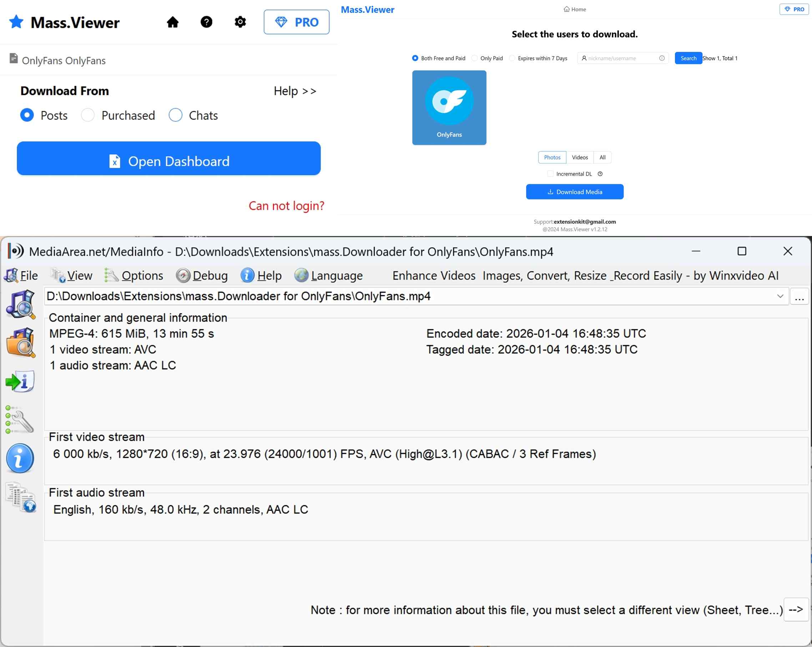Screen dimensions: 812x647
Task: Expand the Help section via Help >>
Action: tap(295, 91)
